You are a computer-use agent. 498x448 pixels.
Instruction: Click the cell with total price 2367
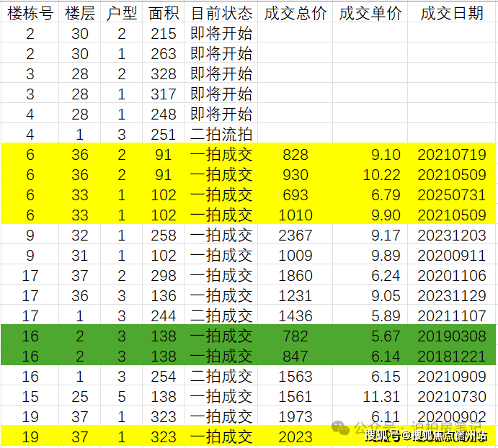tap(295, 236)
